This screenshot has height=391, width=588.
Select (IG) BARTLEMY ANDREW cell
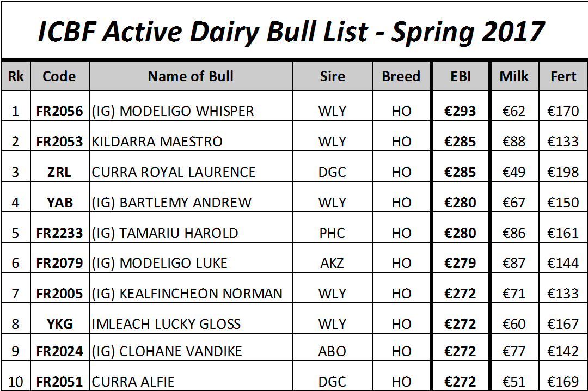coord(191,203)
